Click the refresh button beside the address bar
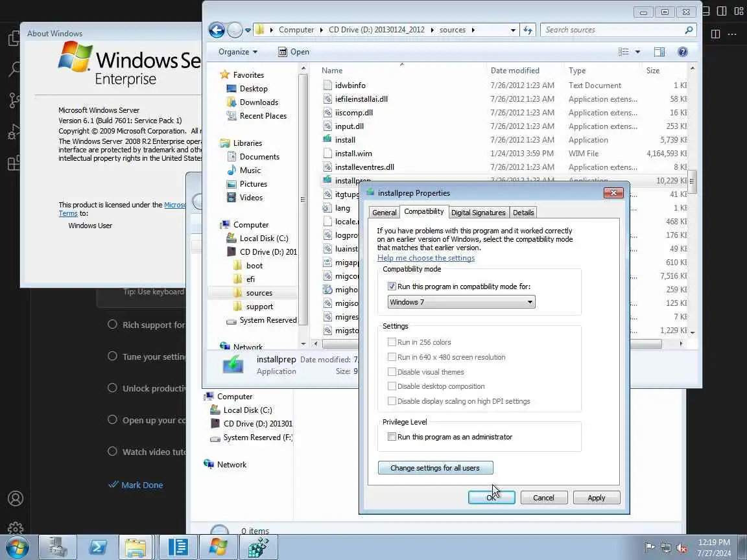This screenshot has height=560, width=747. tap(528, 30)
